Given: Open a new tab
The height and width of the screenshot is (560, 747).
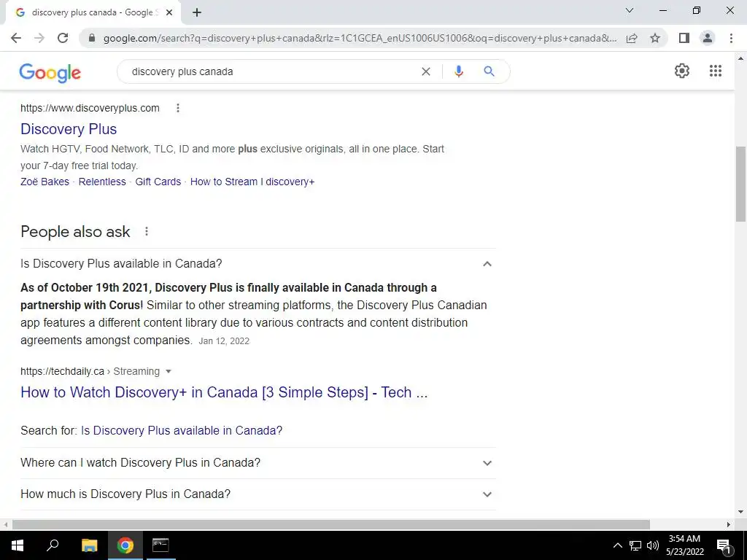Looking at the screenshot, I should pyautogui.click(x=197, y=12).
